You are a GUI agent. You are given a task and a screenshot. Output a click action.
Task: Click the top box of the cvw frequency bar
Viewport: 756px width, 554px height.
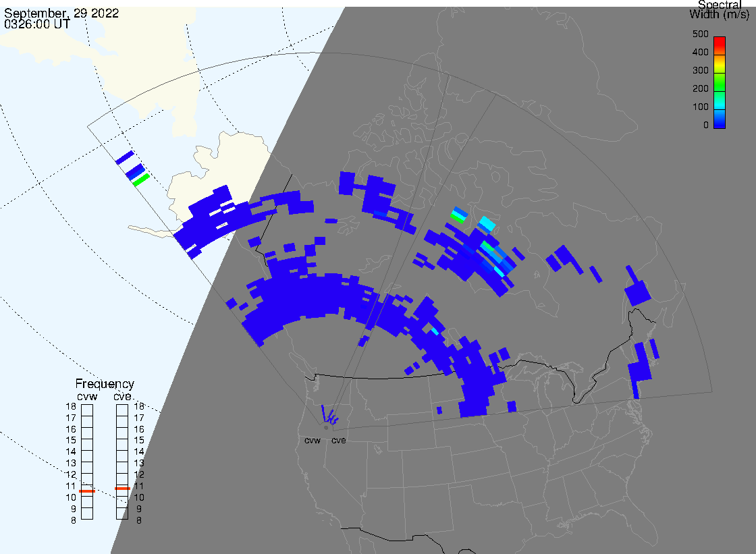click(87, 410)
